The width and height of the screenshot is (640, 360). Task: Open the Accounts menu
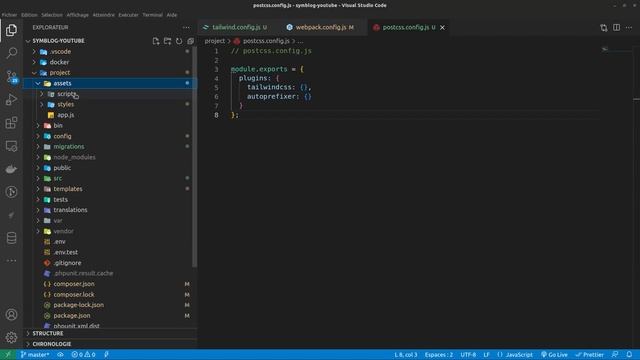pos(11,315)
